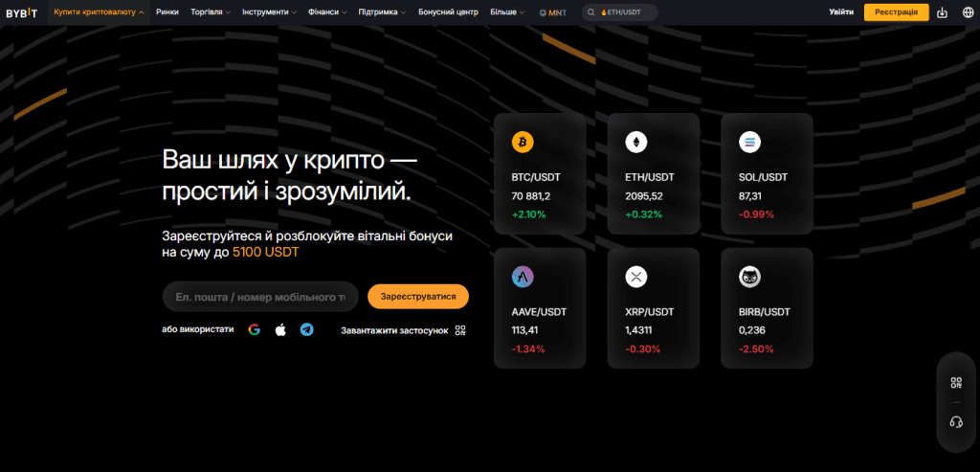The width and height of the screenshot is (980, 472).
Task: Click the XRP coin icon
Action: point(636,277)
